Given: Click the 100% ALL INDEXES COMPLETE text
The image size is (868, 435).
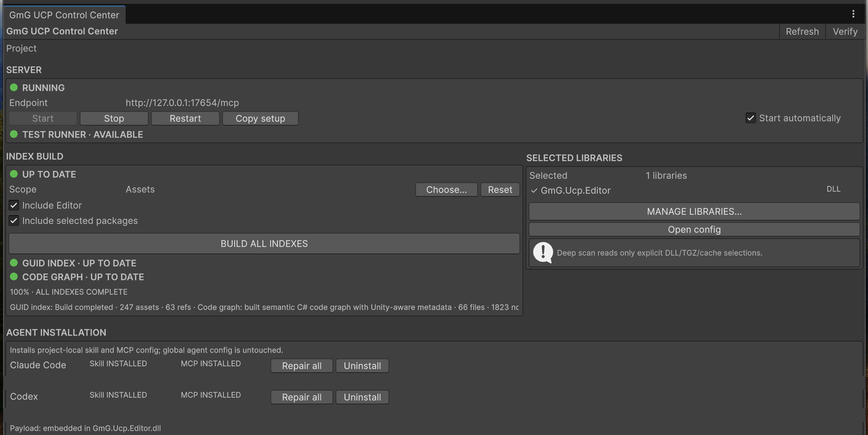Looking at the screenshot, I should point(69,292).
